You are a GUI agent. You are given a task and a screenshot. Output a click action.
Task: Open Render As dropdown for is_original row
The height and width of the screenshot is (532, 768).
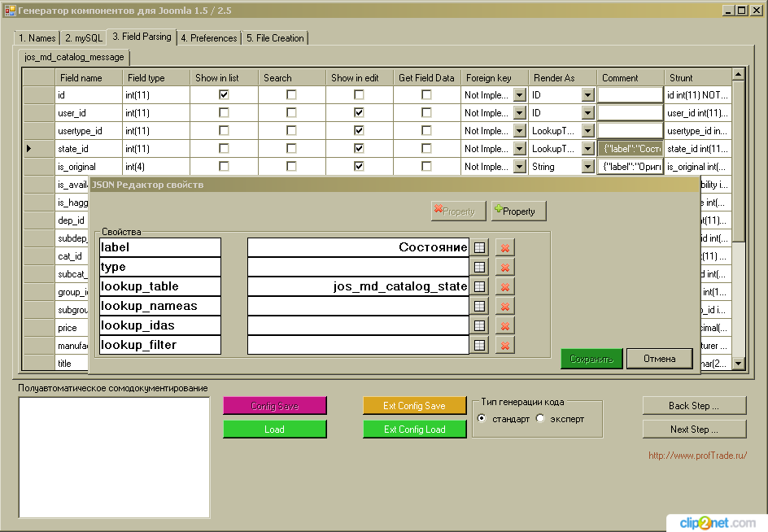587,167
